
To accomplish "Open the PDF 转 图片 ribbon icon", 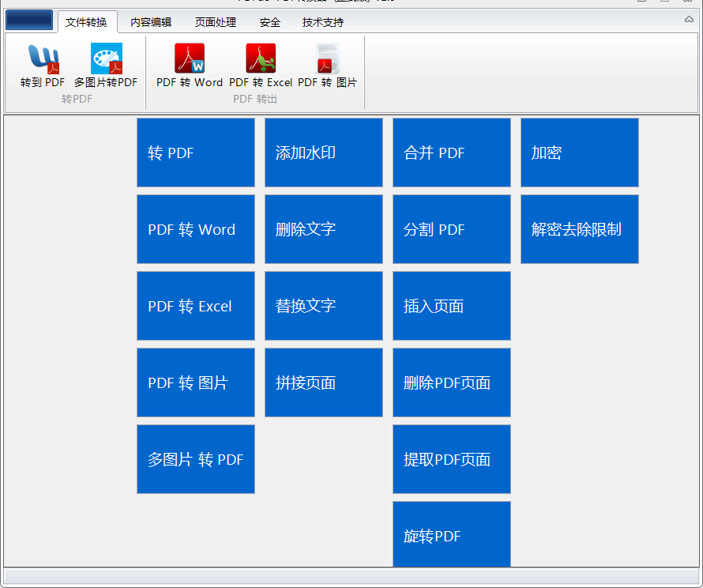I will coord(327,60).
